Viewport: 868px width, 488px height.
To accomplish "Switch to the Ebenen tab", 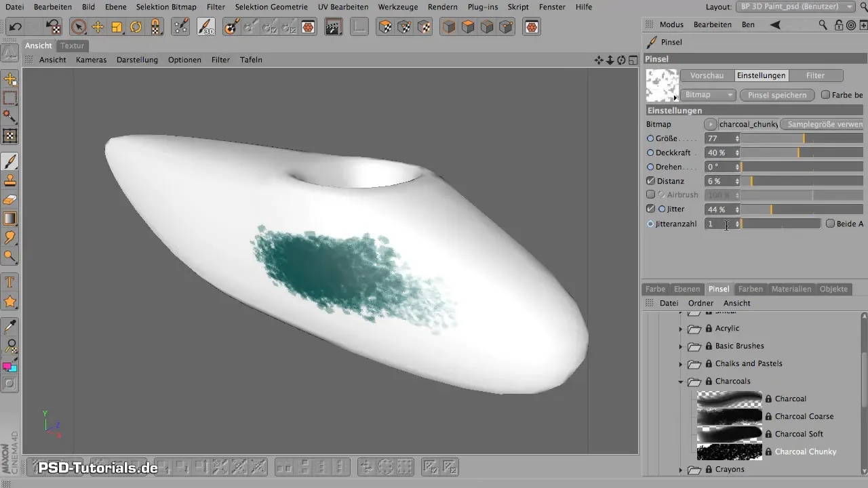I will coord(687,289).
